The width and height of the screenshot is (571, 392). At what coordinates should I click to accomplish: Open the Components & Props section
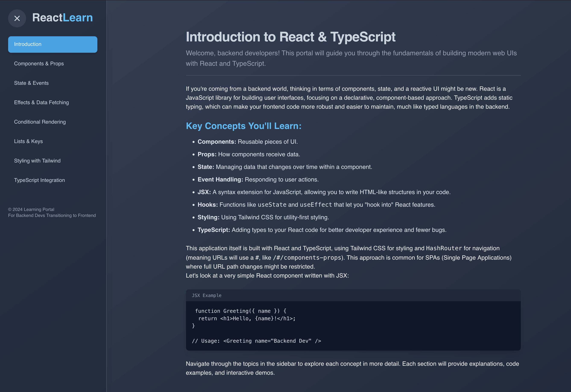click(39, 64)
